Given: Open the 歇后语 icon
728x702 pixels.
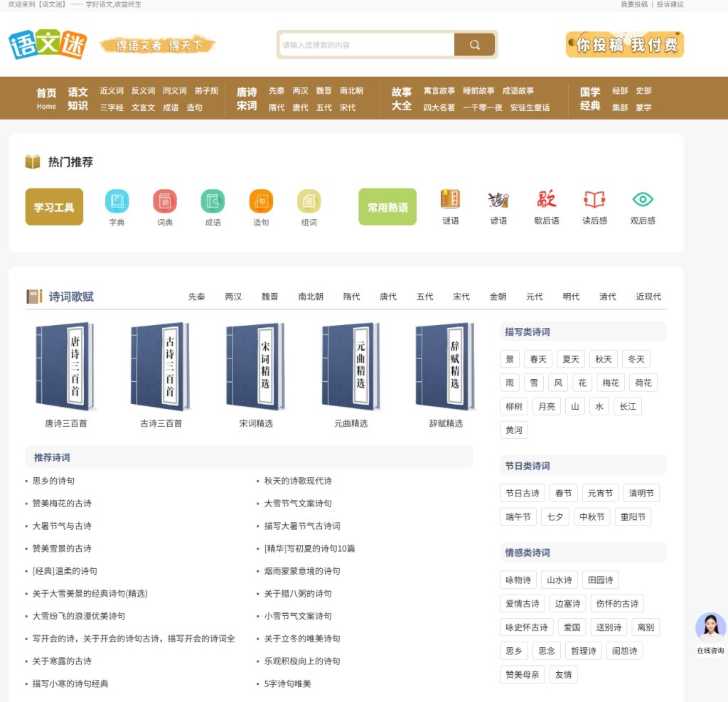Looking at the screenshot, I should (547, 200).
